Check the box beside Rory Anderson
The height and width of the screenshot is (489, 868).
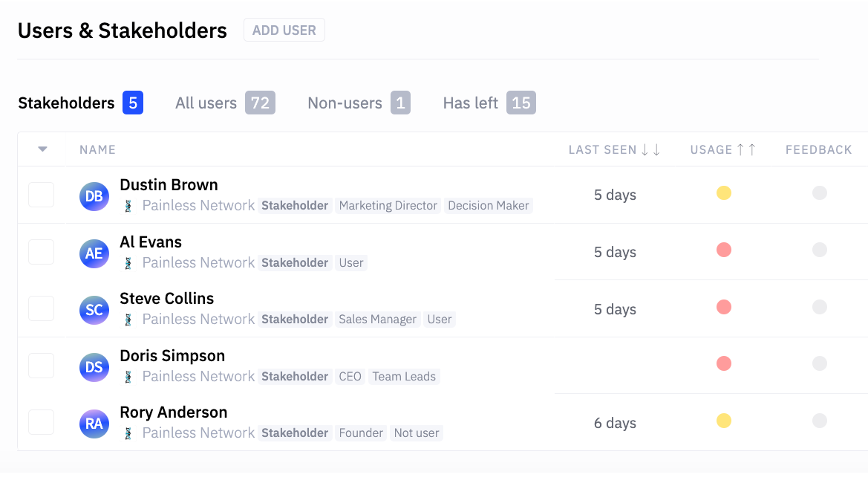(x=41, y=422)
